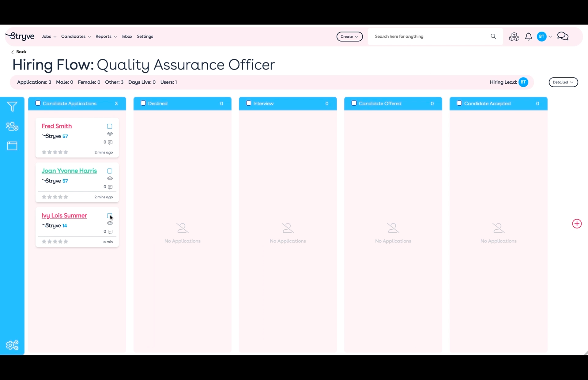Open the window panel icon in sidebar
Image resolution: width=588 pixels, height=380 pixels.
click(x=12, y=146)
